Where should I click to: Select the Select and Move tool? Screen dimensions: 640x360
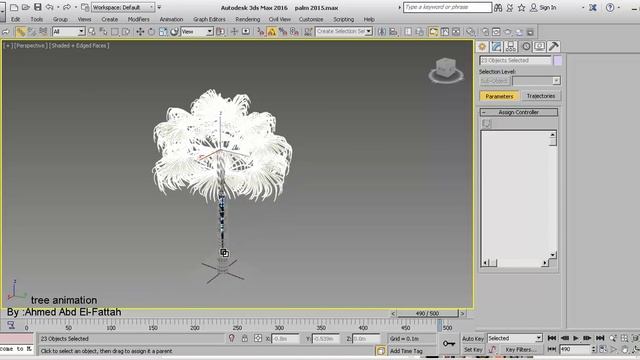pyautogui.click(x=140, y=31)
